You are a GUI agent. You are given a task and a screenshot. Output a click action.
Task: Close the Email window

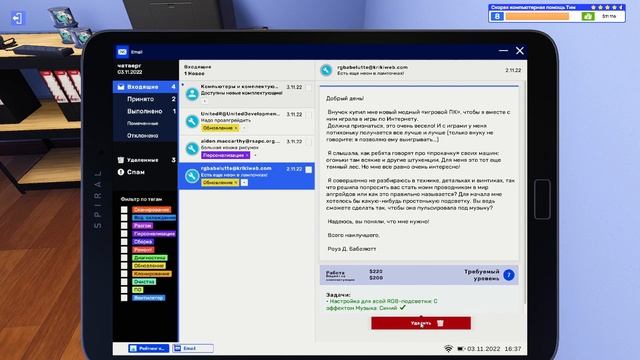coord(520,51)
